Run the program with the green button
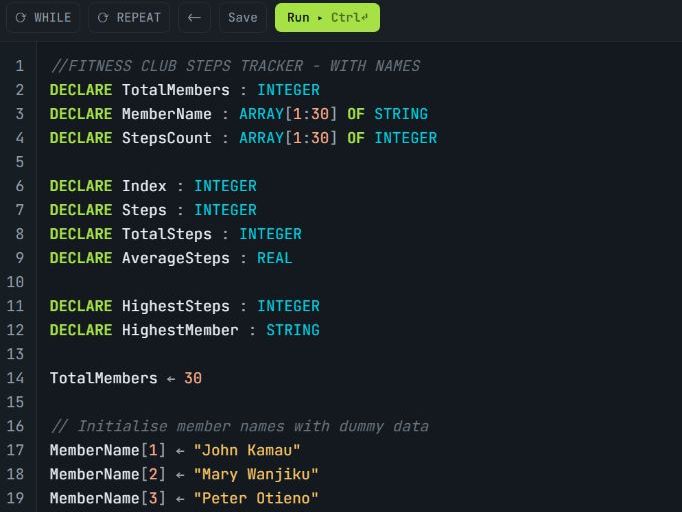682x512 pixels. (x=327, y=18)
